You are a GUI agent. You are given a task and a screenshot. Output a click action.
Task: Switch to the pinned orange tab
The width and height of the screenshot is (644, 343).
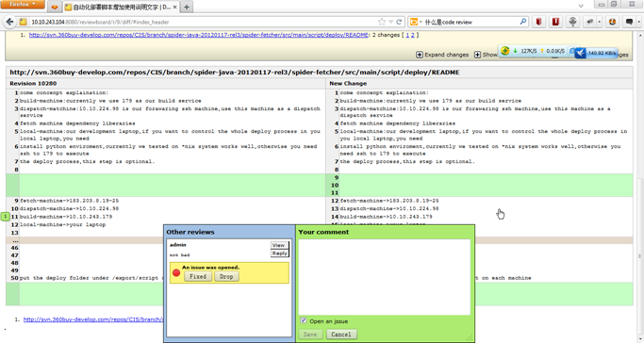[x=54, y=7]
